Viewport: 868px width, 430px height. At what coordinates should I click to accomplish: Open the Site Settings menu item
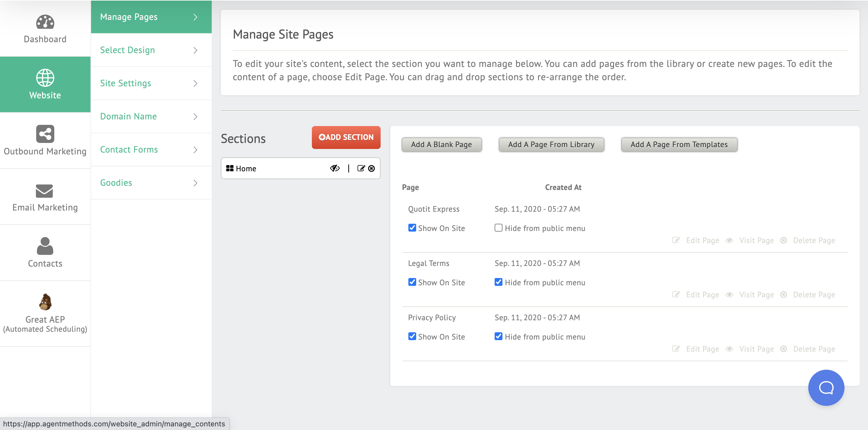[x=125, y=83]
